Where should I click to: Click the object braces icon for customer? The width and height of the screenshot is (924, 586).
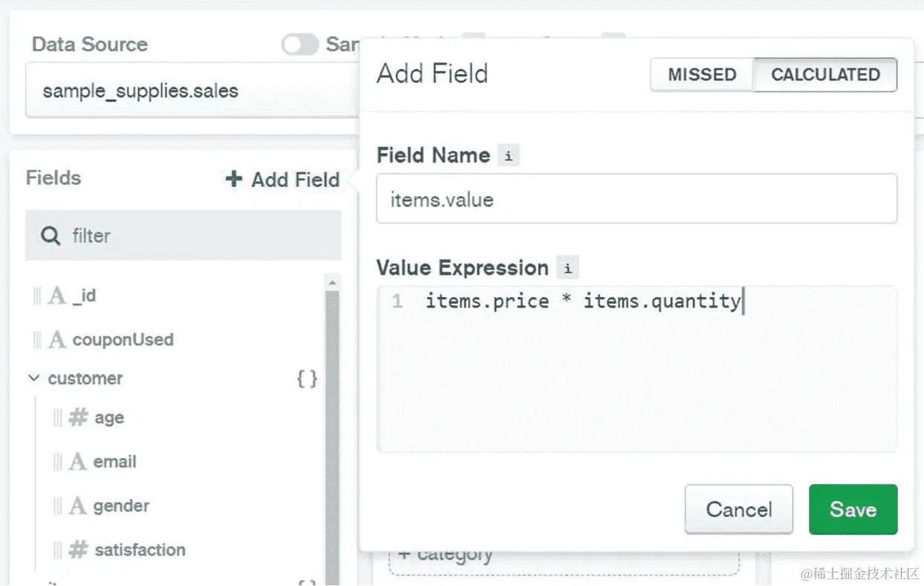tap(307, 379)
